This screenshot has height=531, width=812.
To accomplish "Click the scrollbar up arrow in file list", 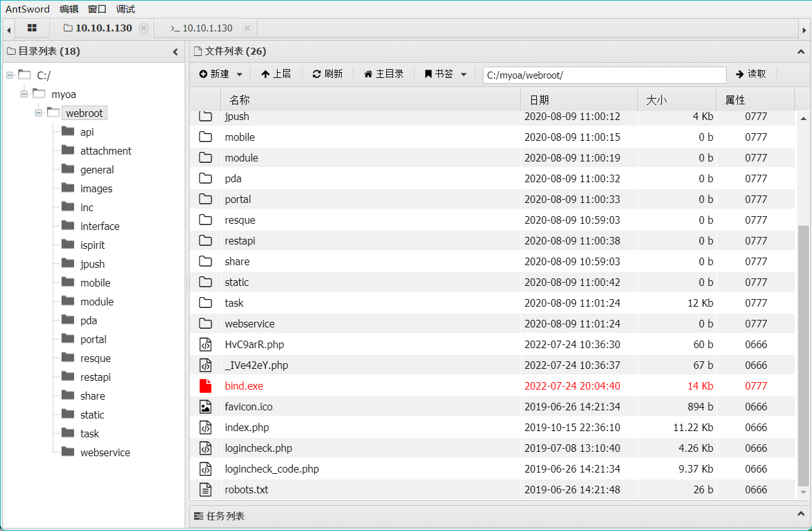I will pyautogui.click(x=803, y=118).
